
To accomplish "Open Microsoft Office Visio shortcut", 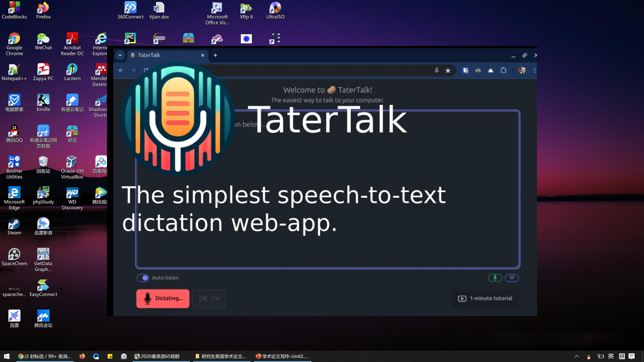I will point(217,13).
